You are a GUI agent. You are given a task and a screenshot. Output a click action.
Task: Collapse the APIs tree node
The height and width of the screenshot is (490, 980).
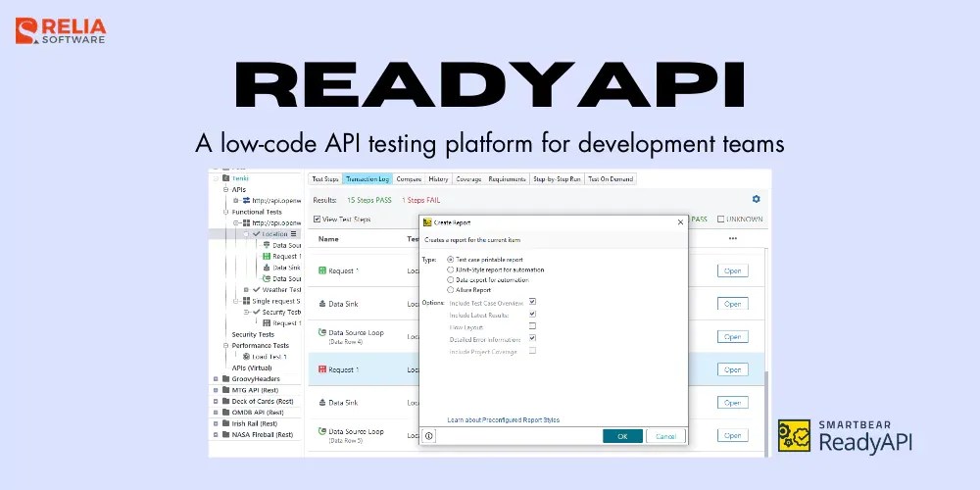click(226, 189)
